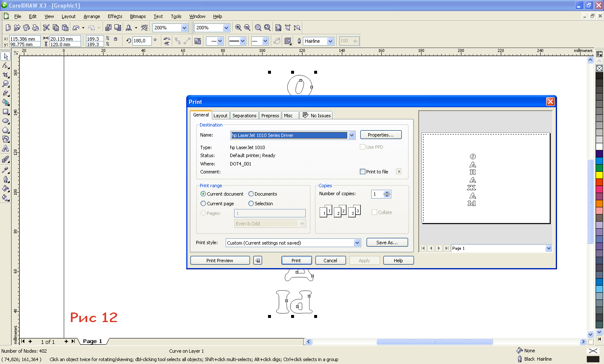This screenshot has width=604, height=364.
Task: Open the Hairline outline width dropdown
Action: (330, 41)
